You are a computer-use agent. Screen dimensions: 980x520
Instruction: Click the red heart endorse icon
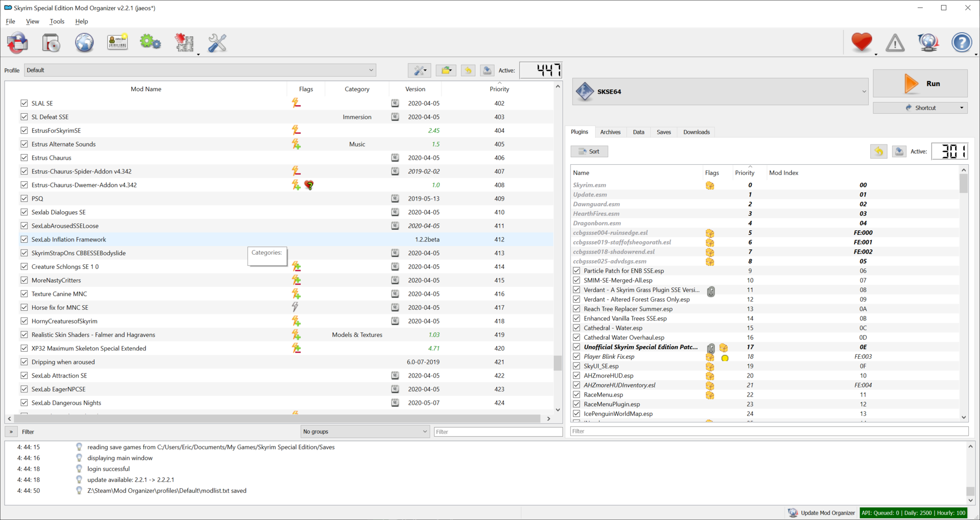(862, 42)
